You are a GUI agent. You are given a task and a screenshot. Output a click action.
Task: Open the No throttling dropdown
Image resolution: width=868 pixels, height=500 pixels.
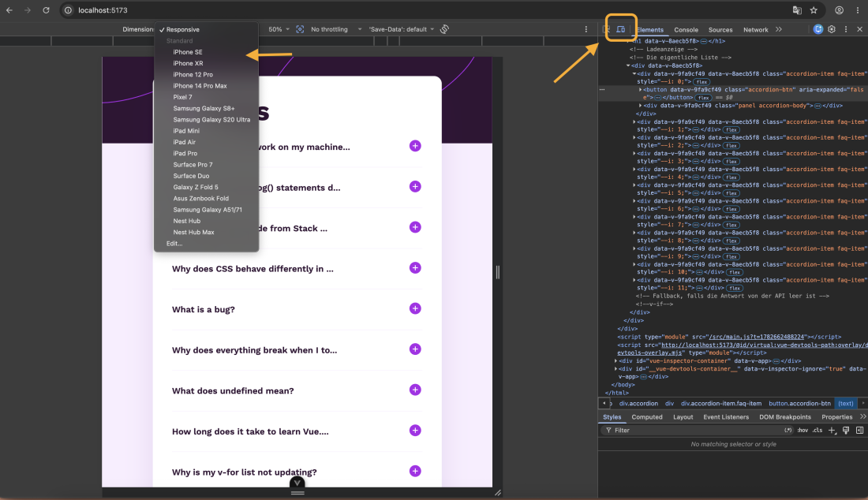pos(336,29)
